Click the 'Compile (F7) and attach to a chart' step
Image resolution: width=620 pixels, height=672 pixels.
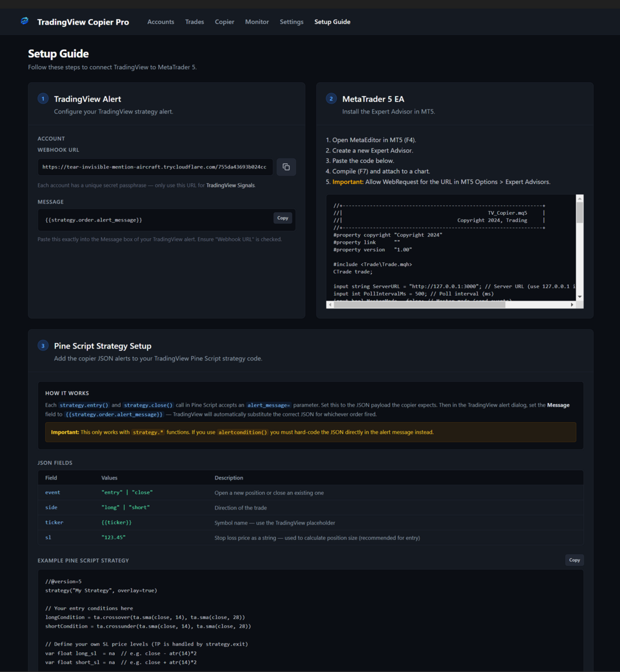tap(378, 172)
